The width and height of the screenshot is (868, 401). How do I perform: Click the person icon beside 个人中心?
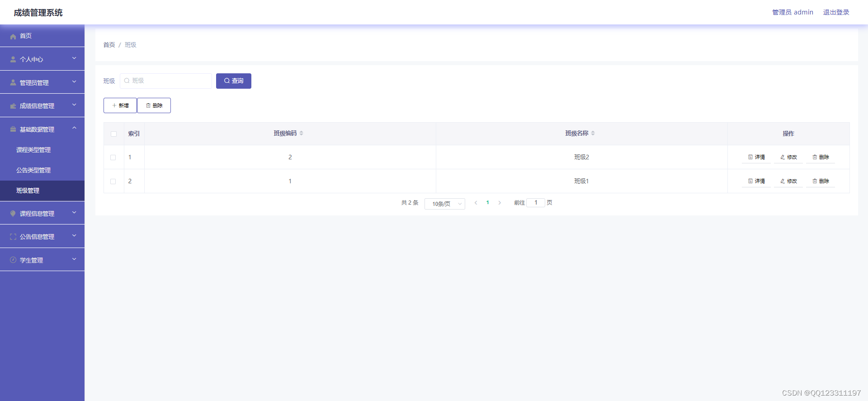pyautogui.click(x=13, y=59)
